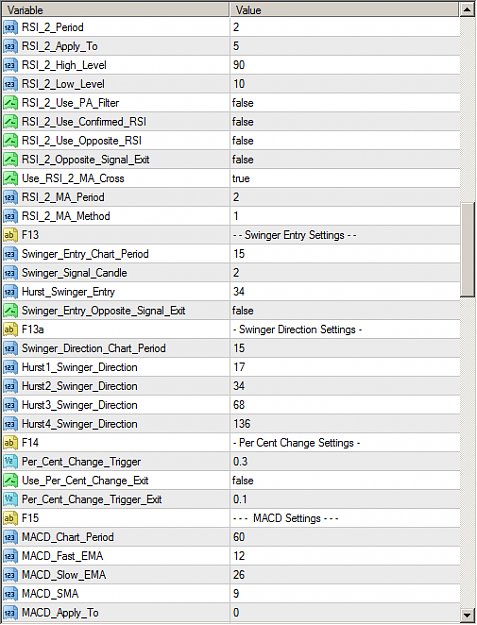The width and height of the screenshot is (477, 625).
Task: Click the integer icon beside RSI_2_Low_Level
Action: coord(10,84)
